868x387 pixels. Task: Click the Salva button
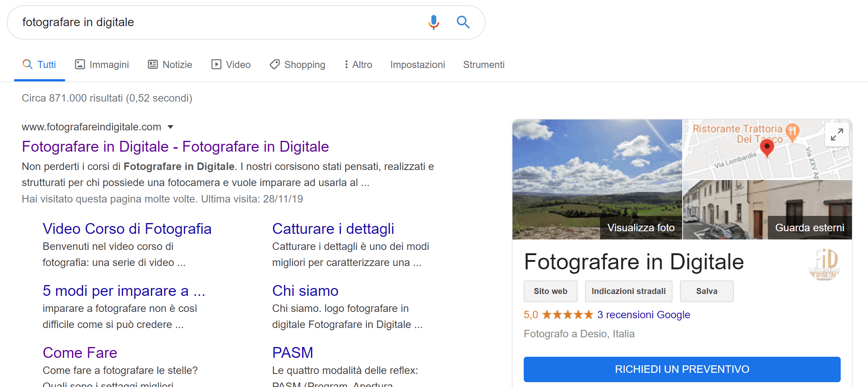click(x=707, y=291)
